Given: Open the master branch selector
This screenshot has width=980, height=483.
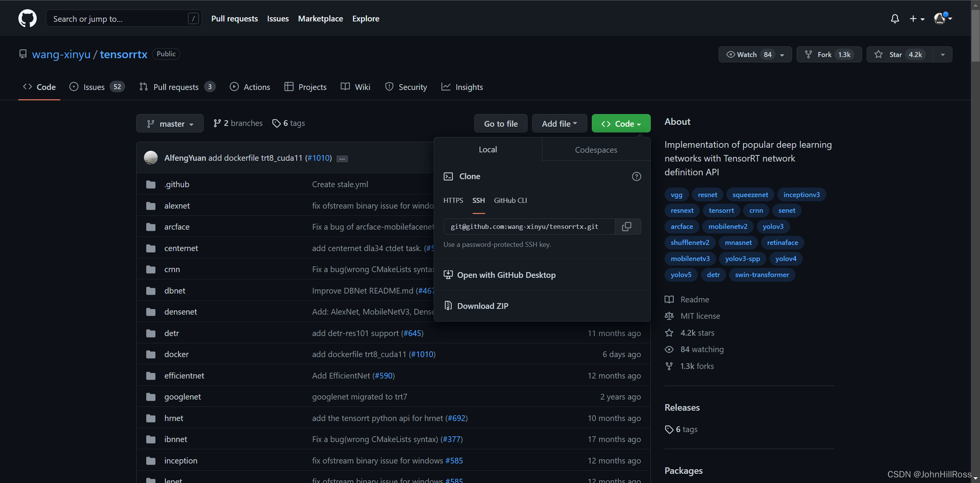Looking at the screenshot, I should tap(170, 123).
